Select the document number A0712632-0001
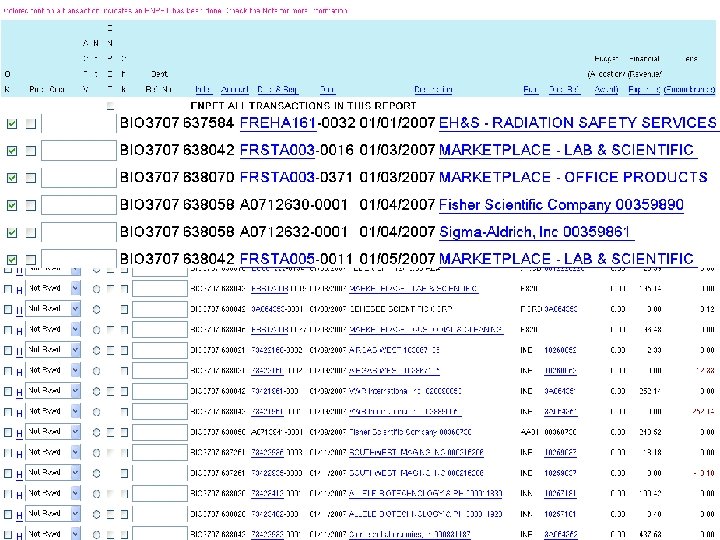Viewport: 720px width, 540px height. pos(293,232)
